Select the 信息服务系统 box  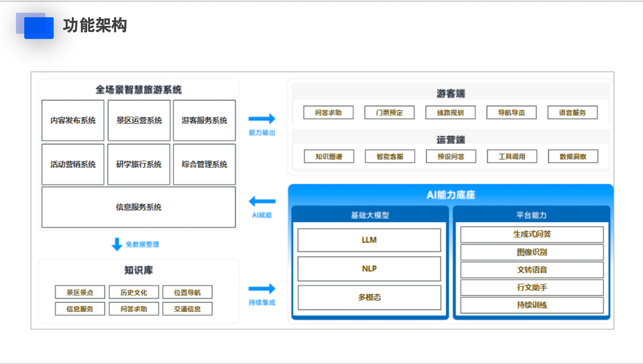click(139, 207)
